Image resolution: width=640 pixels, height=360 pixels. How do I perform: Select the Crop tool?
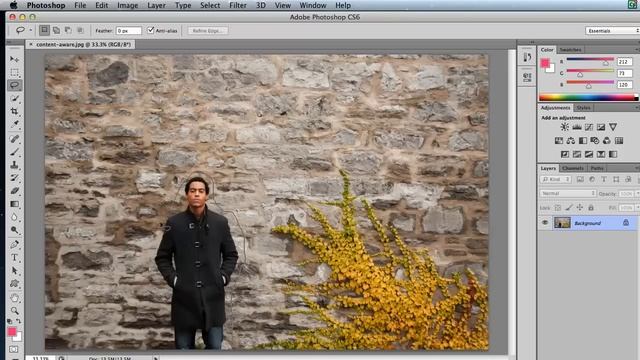(x=14, y=111)
